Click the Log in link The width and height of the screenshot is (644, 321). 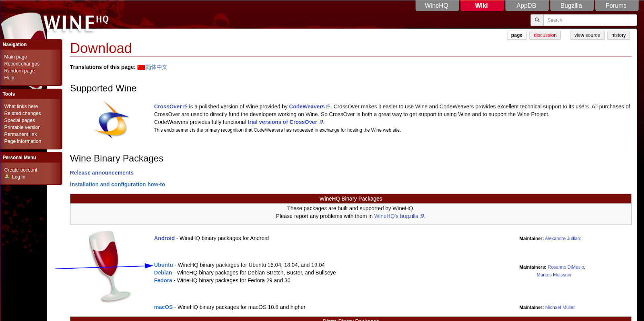pos(19,177)
